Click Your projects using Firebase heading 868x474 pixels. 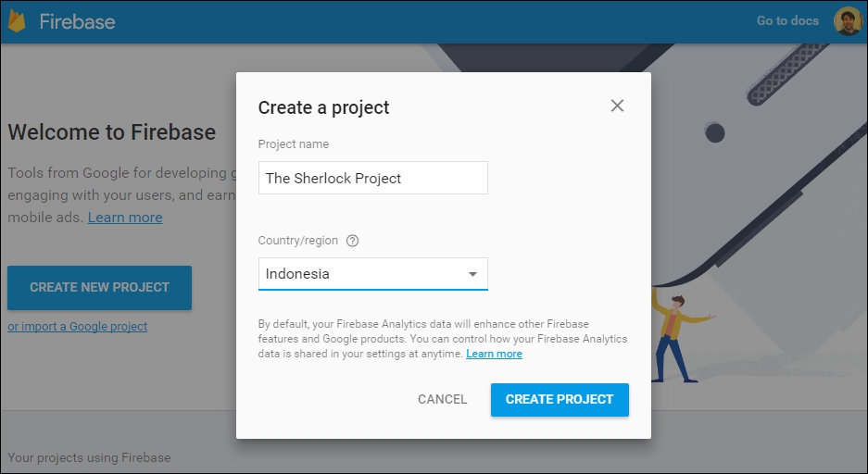coord(89,458)
